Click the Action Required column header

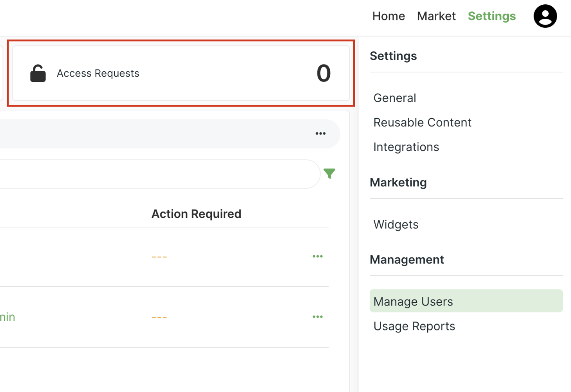[x=196, y=214]
